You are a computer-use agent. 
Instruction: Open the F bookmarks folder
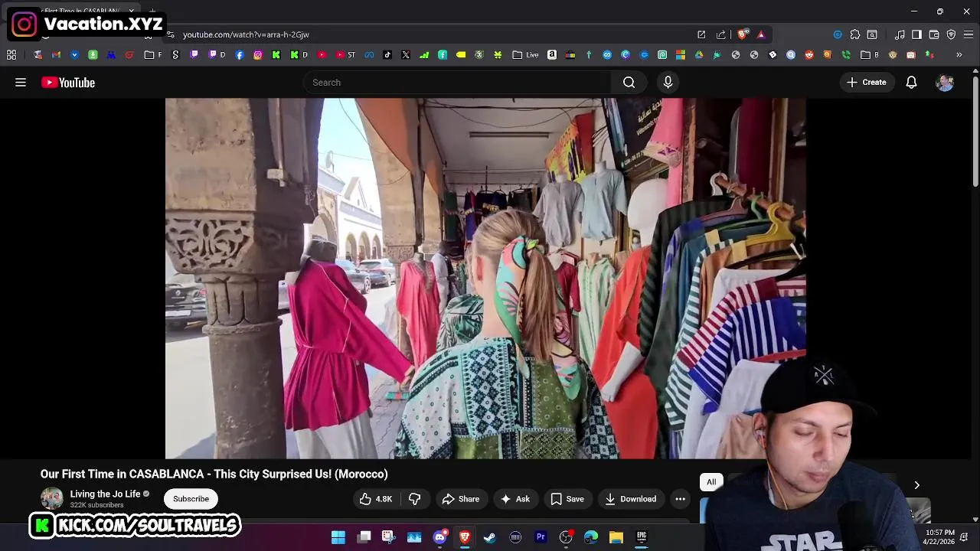tap(153, 55)
